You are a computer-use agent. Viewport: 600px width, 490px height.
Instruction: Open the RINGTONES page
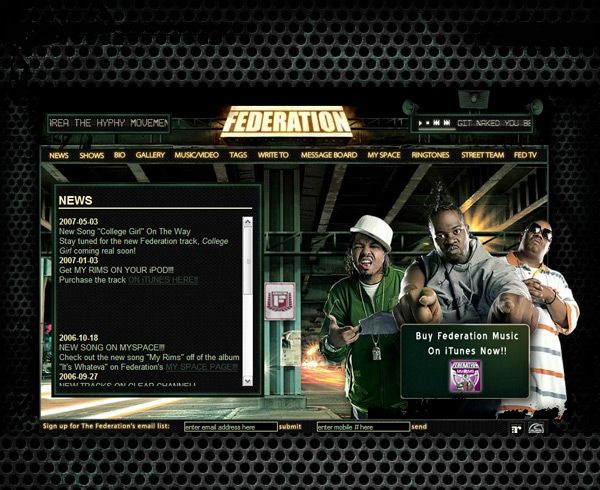click(x=430, y=155)
